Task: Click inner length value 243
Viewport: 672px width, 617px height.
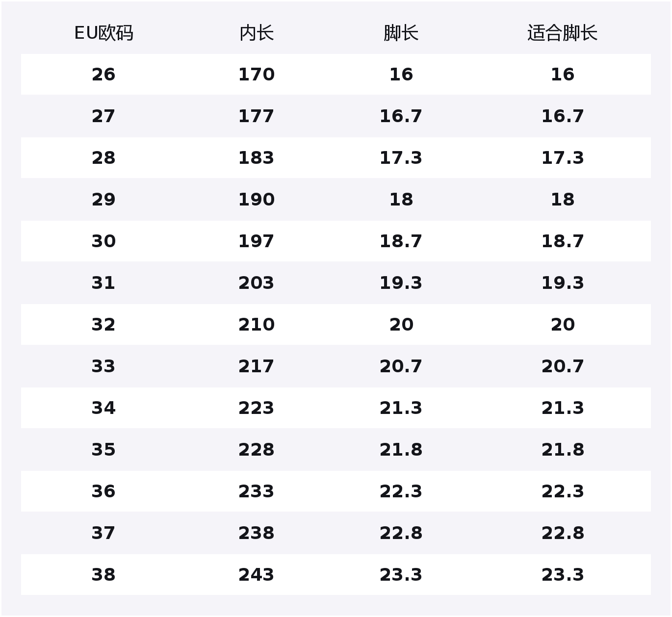Action: pos(257,575)
